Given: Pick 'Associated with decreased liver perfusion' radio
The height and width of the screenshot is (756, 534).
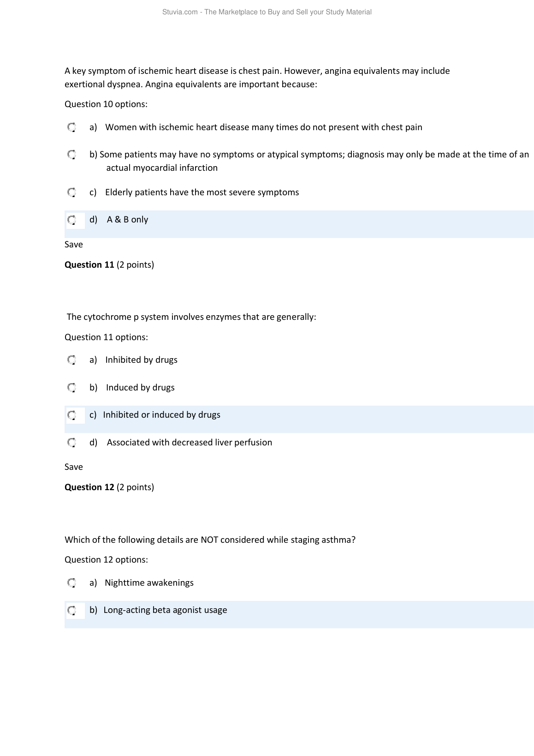Looking at the screenshot, I should click(71, 443).
